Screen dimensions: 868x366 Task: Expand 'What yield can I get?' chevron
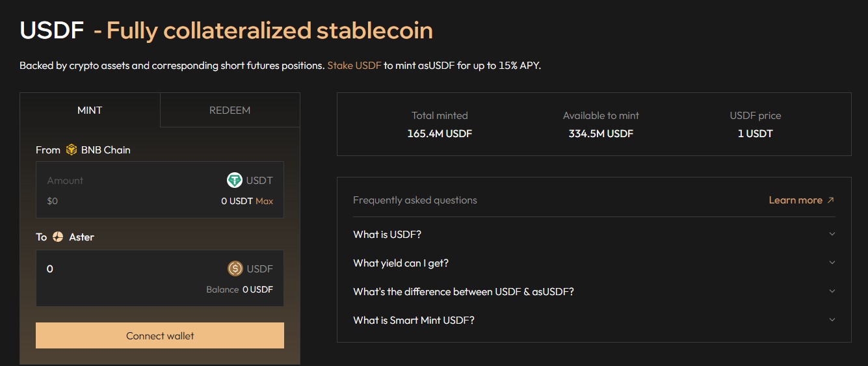[832, 263]
